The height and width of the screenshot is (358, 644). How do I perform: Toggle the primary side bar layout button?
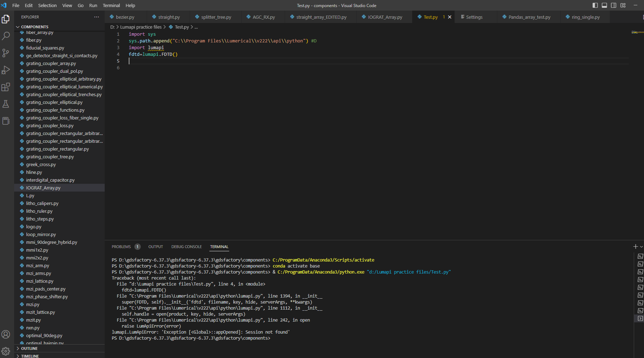tap(595, 5)
